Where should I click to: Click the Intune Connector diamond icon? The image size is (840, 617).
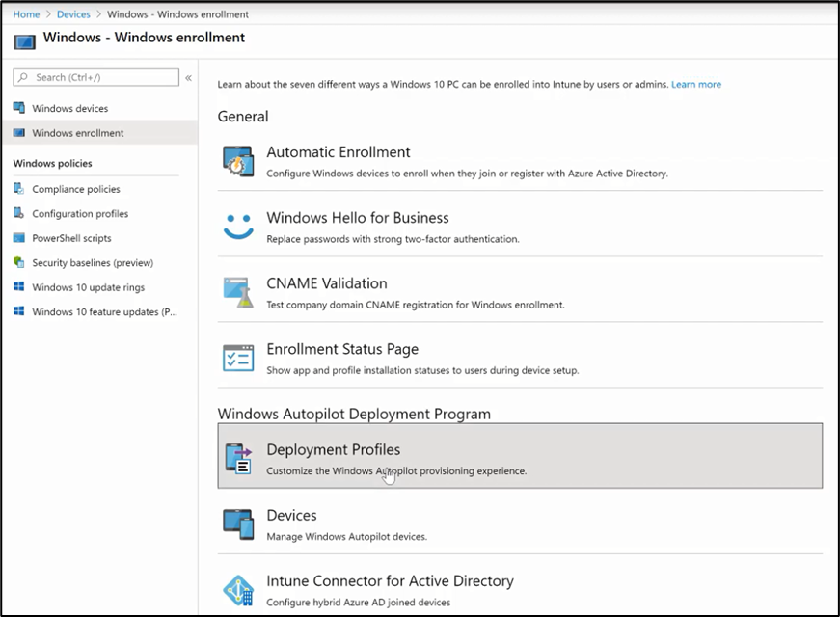point(238,590)
